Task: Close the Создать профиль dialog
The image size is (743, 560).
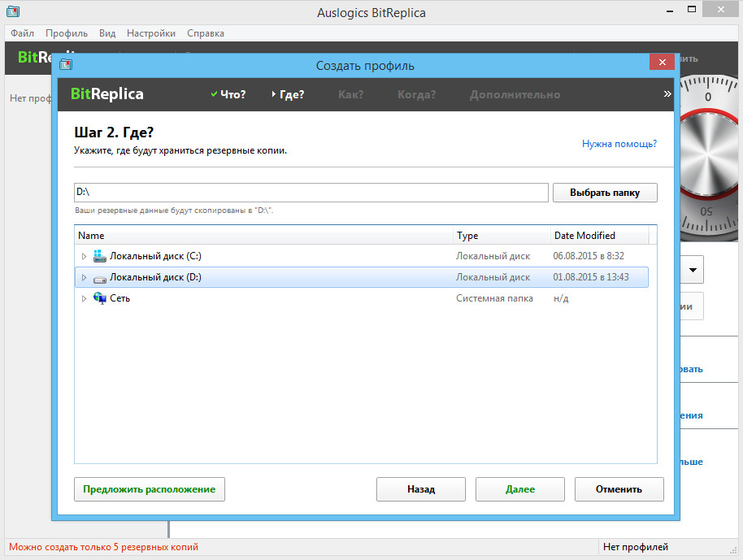Action: pyautogui.click(x=662, y=62)
